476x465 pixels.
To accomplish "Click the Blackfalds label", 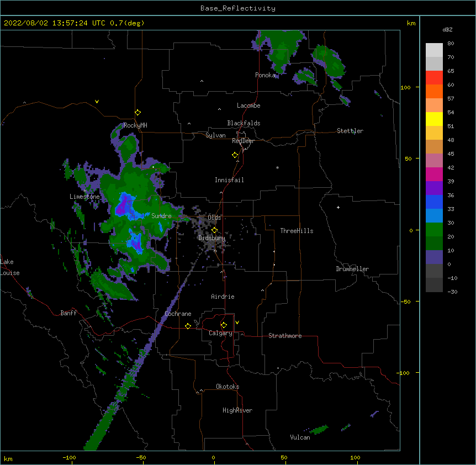I will point(244,123).
